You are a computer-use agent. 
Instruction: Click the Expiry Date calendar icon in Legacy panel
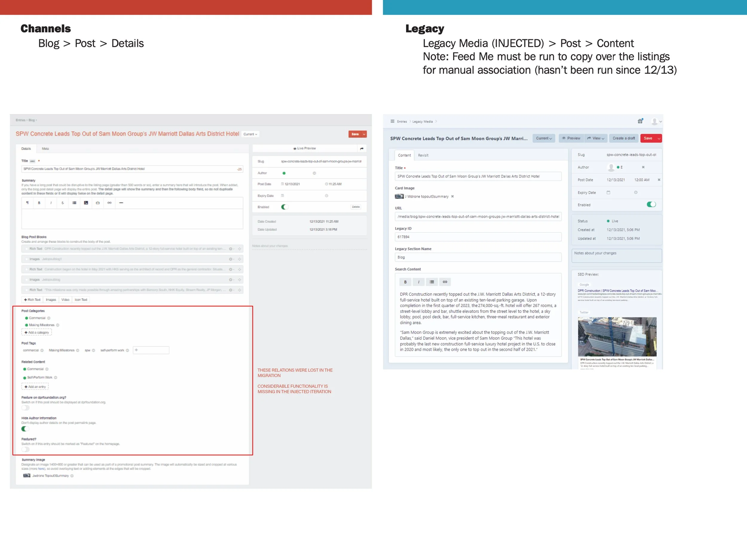pyautogui.click(x=608, y=192)
